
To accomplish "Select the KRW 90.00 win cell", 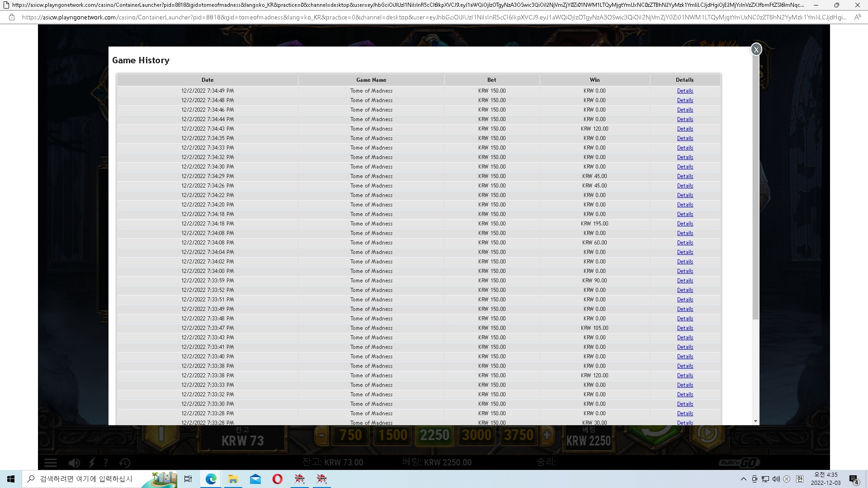I will coord(594,281).
